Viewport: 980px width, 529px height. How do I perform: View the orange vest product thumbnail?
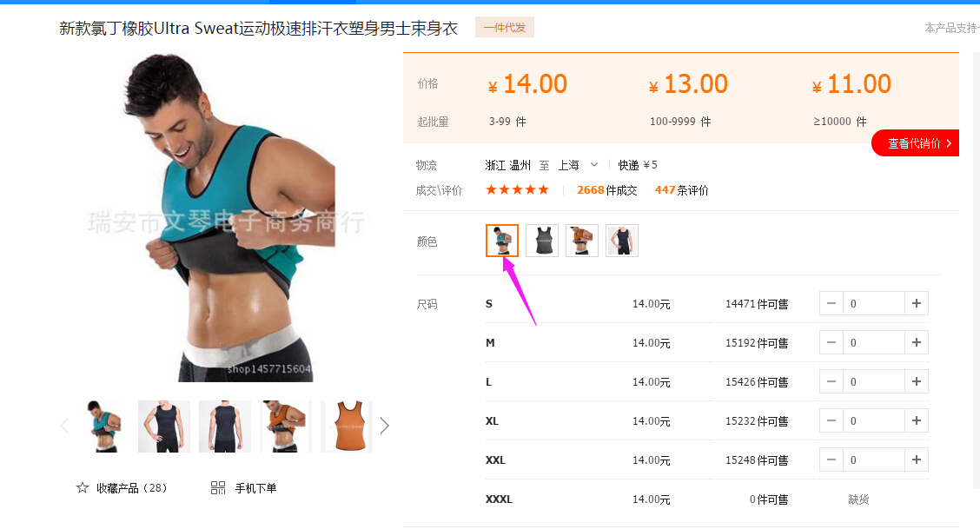tap(348, 426)
